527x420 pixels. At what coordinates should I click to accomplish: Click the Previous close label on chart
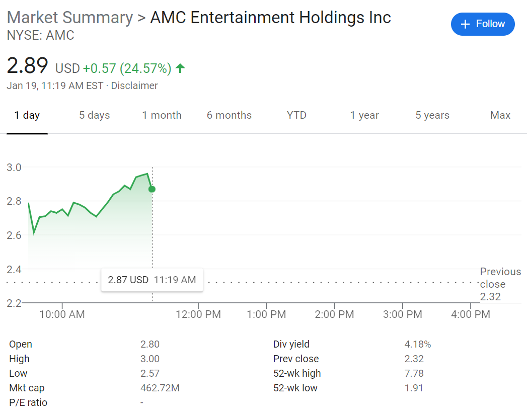[500, 278]
